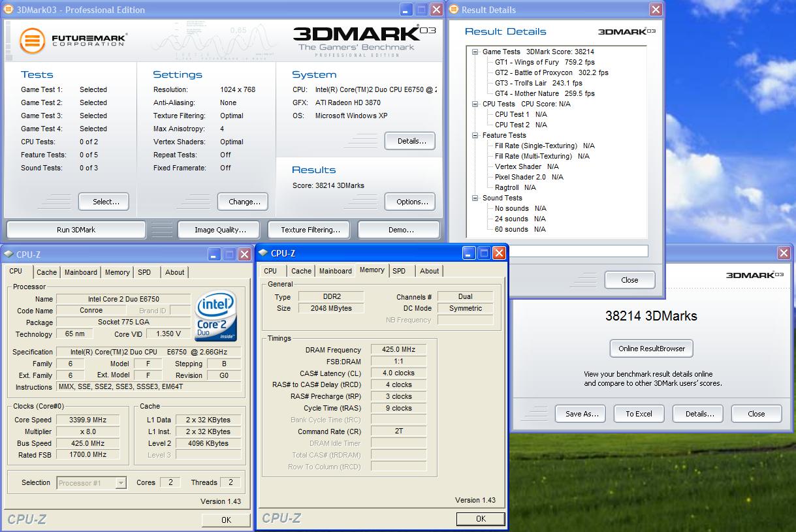
Task: Switch to Cache tab in left CPU-Z
Action: coord(46,272)
